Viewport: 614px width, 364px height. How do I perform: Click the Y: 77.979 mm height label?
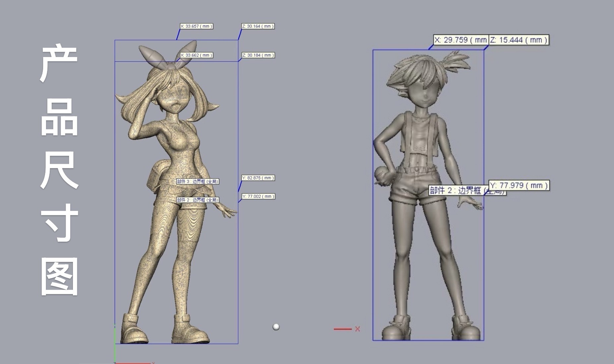pos(519,185)
